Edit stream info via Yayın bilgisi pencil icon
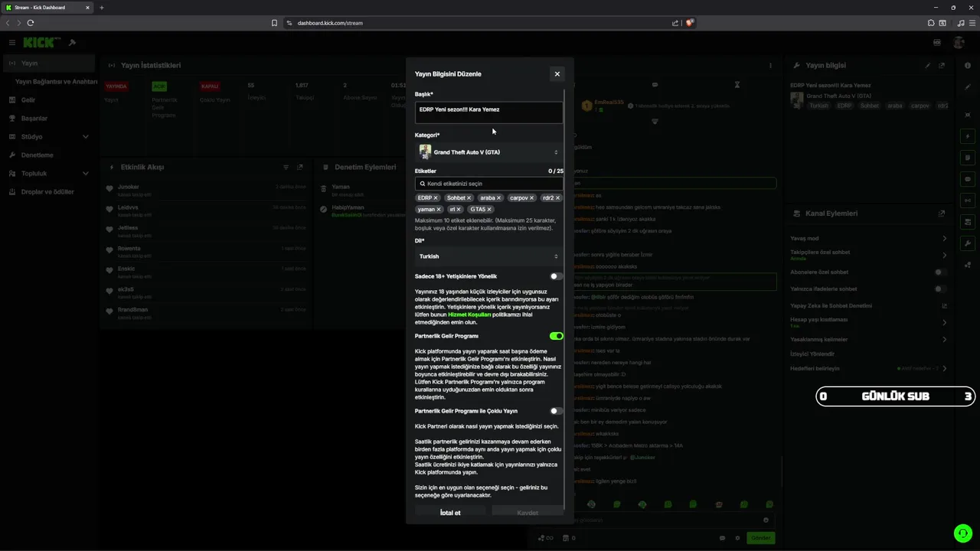Viewport: 980px width, 551px height. [x=928, y=66]
